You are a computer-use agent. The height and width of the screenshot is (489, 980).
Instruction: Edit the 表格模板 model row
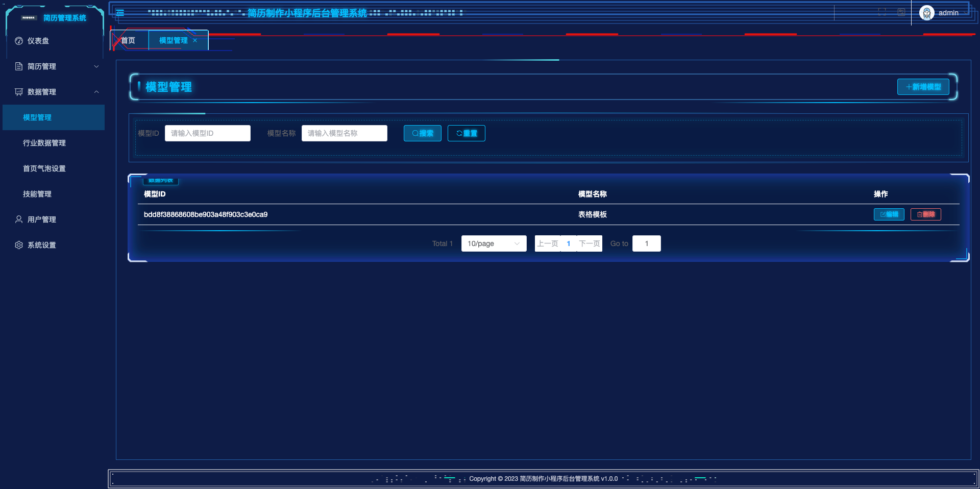889,214
